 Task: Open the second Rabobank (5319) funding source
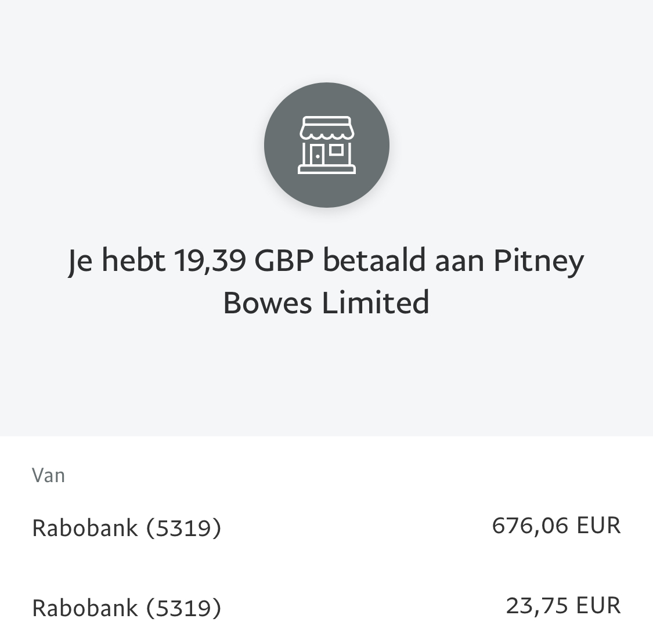326,607
